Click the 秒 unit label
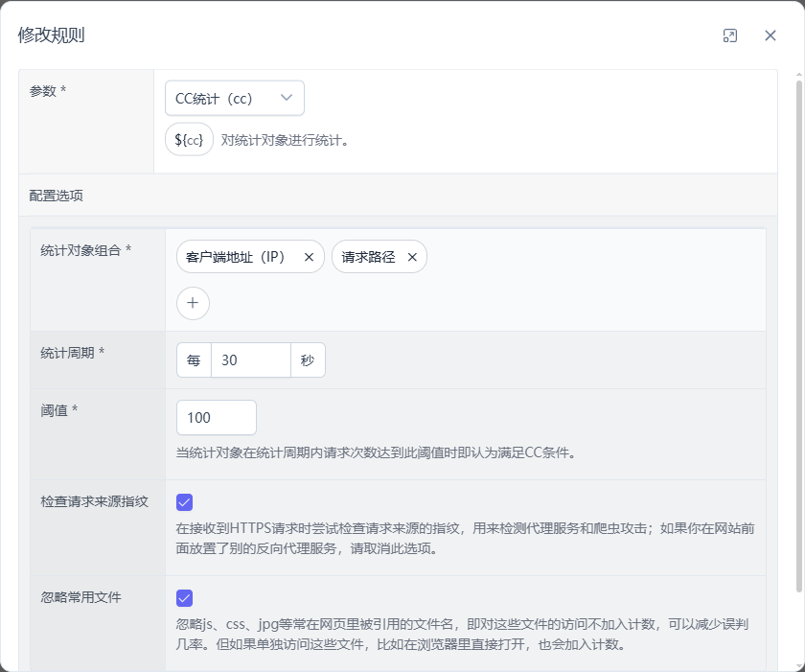805x672 pixels. pos(308,359)
